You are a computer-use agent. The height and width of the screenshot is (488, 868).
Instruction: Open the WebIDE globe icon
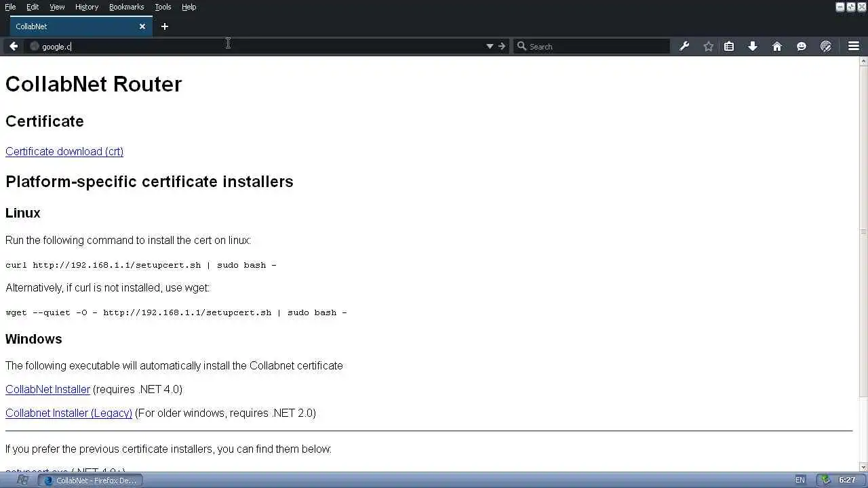[x=826, y=46]
